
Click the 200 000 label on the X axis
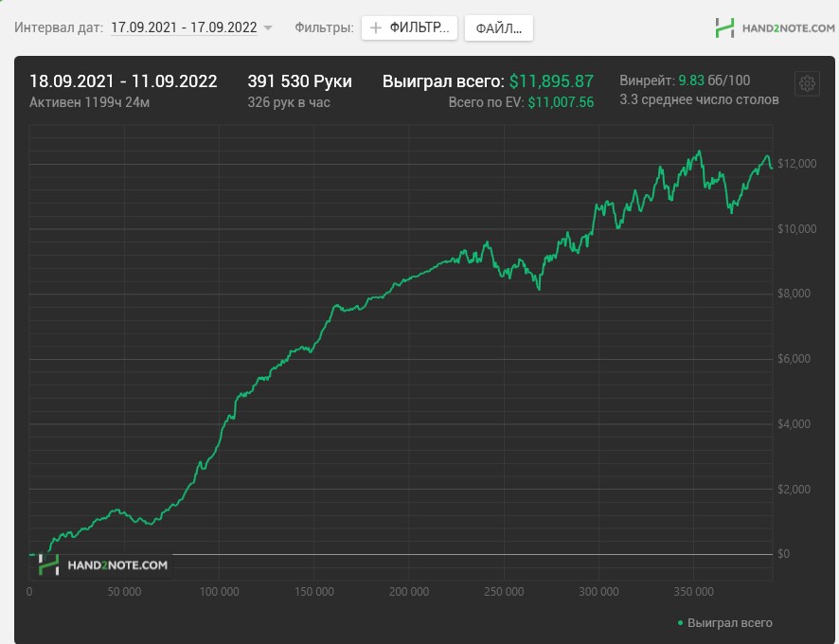[x=409, y=592]
